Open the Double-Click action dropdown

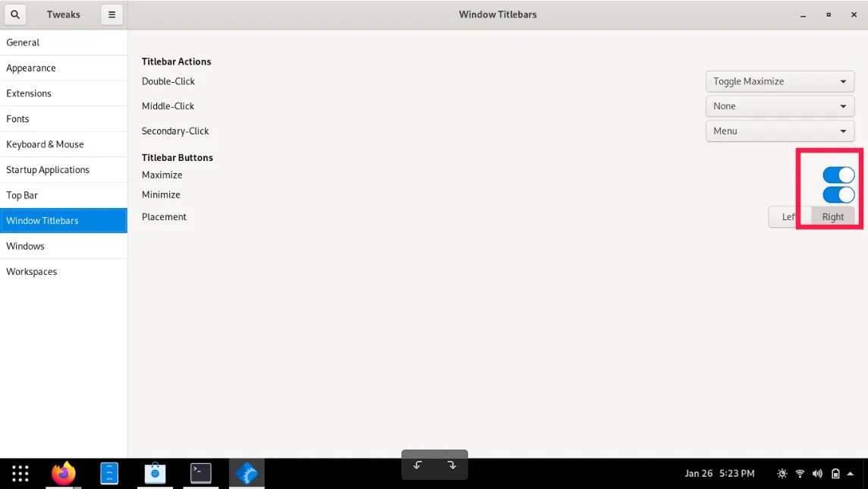[x=779, y=81]
